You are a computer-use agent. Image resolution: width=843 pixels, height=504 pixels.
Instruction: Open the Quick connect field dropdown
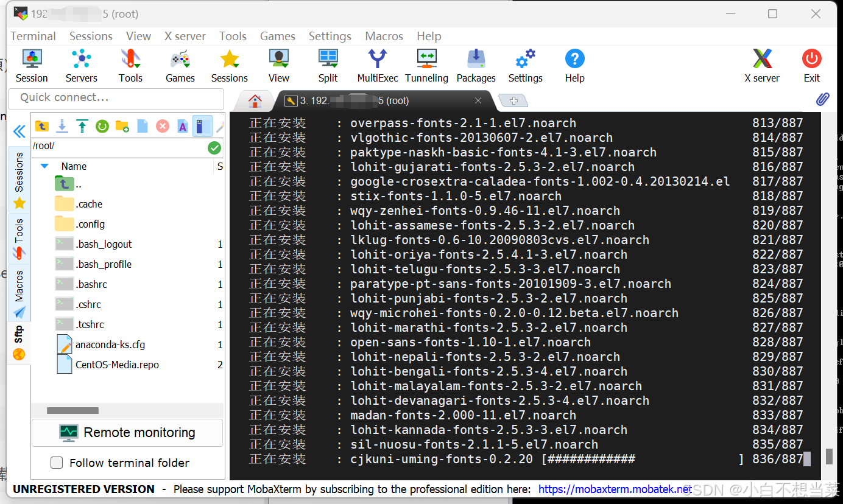(117, 99)
